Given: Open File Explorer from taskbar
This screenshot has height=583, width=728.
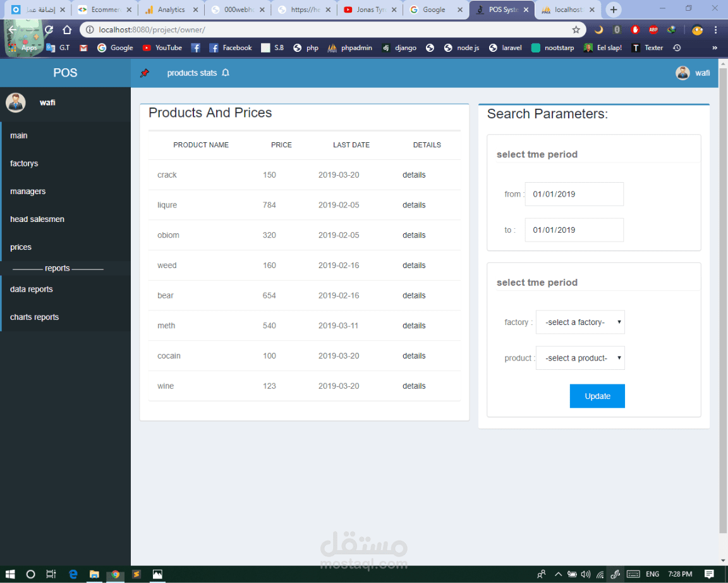Looking at the screenshot, I should point(94,574).
